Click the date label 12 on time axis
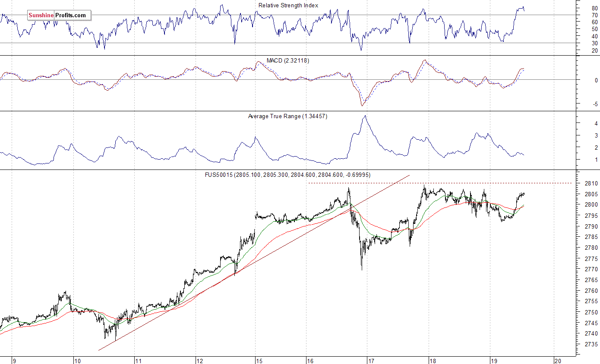The width and height of the screenshot is (600, 364). pos(200,361)
